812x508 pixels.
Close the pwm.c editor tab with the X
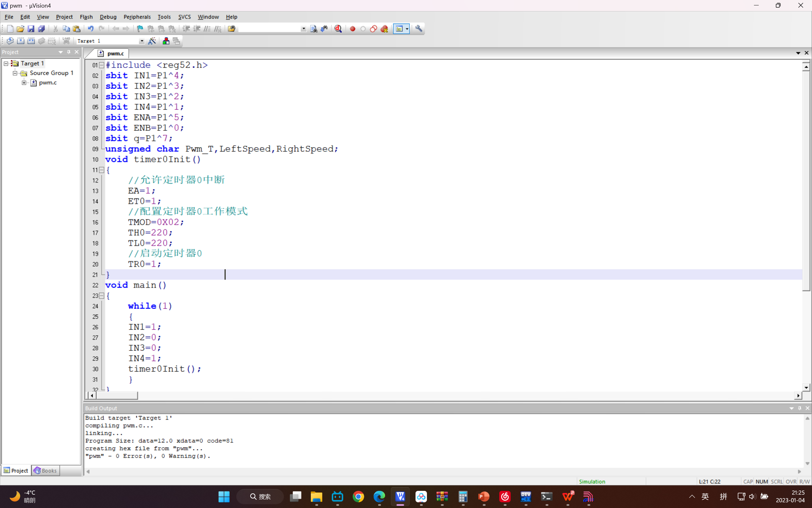[x=807, y=53]
